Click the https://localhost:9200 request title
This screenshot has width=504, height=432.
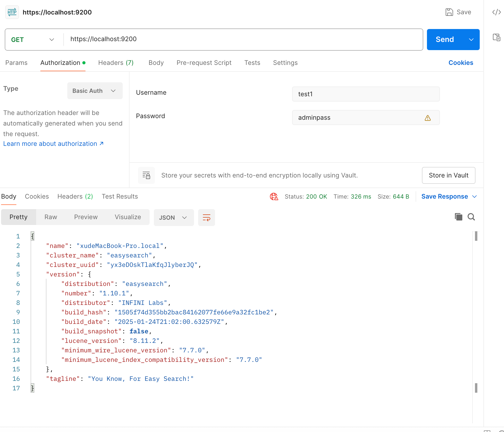coord(57,12)
